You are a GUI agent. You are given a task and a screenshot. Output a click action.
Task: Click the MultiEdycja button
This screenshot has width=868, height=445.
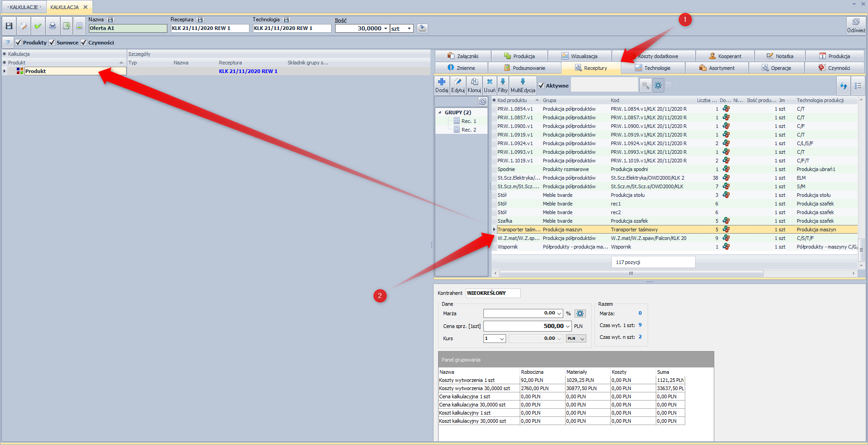click(522, 85)
